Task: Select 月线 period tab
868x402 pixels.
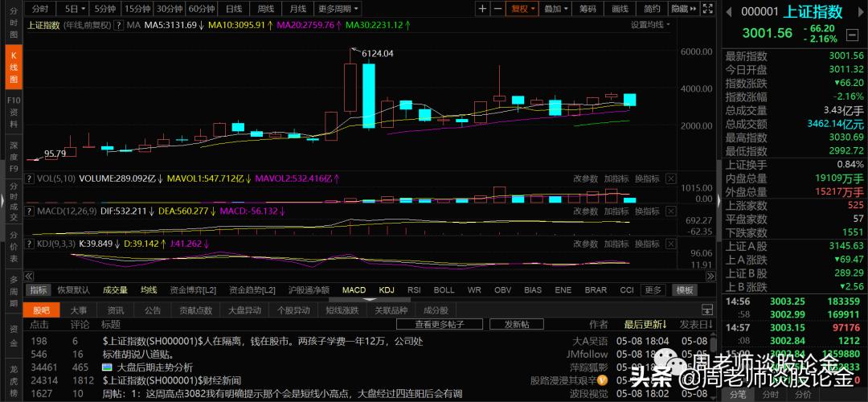Action: point(298,8)
